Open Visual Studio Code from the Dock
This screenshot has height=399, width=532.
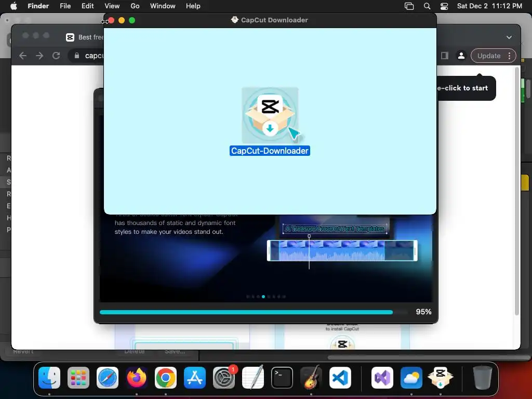coord(340,377)
